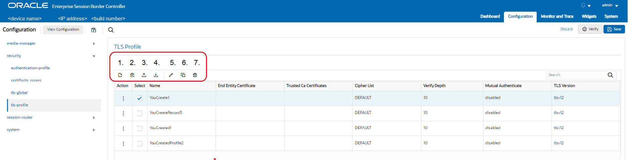Click the Discard link
The height and width of the screenshot is (160, 644).
[x=566, y=29]
